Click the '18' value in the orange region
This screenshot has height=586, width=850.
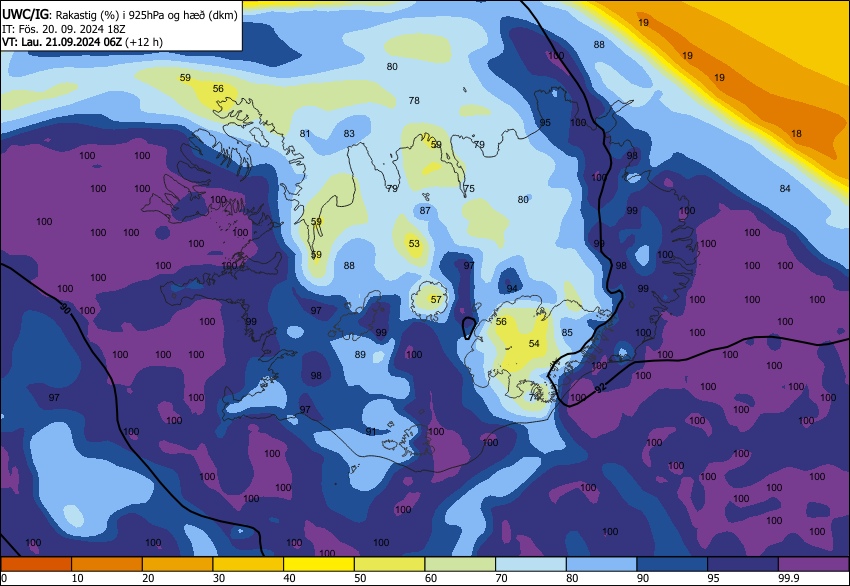tap(796, 133)
